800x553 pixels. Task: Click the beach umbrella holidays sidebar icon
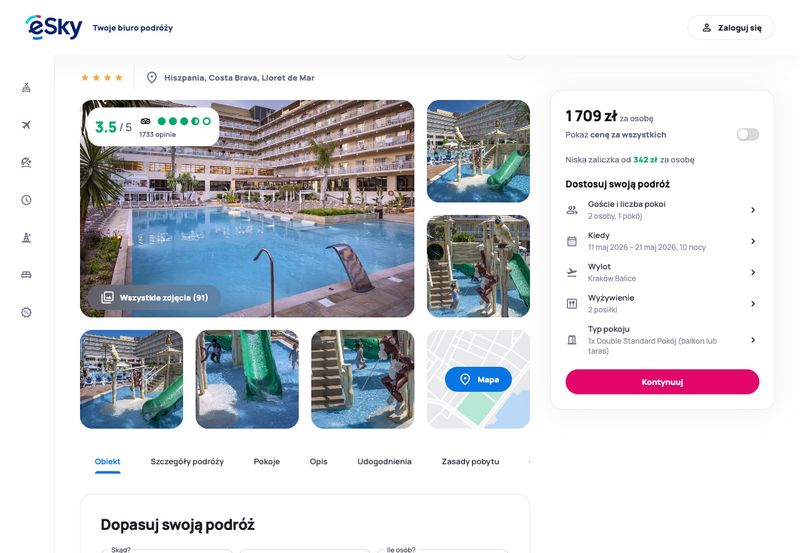pos(27,162)
